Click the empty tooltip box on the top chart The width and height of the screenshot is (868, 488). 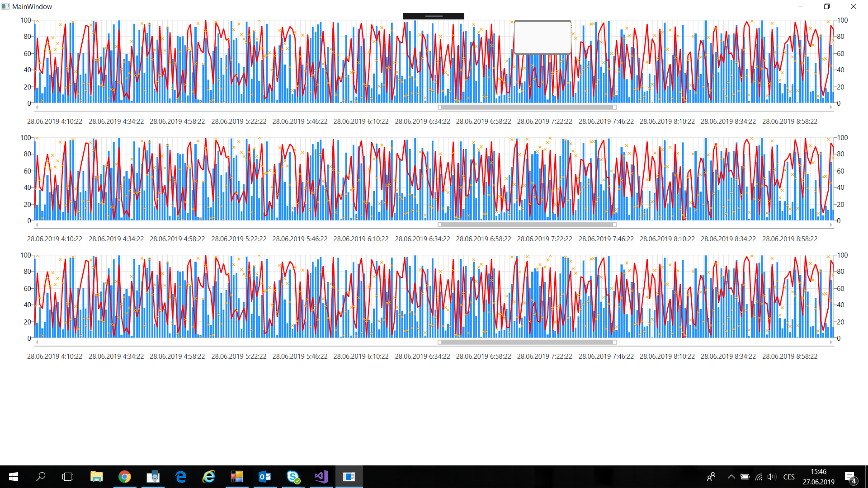coord(542,37)
